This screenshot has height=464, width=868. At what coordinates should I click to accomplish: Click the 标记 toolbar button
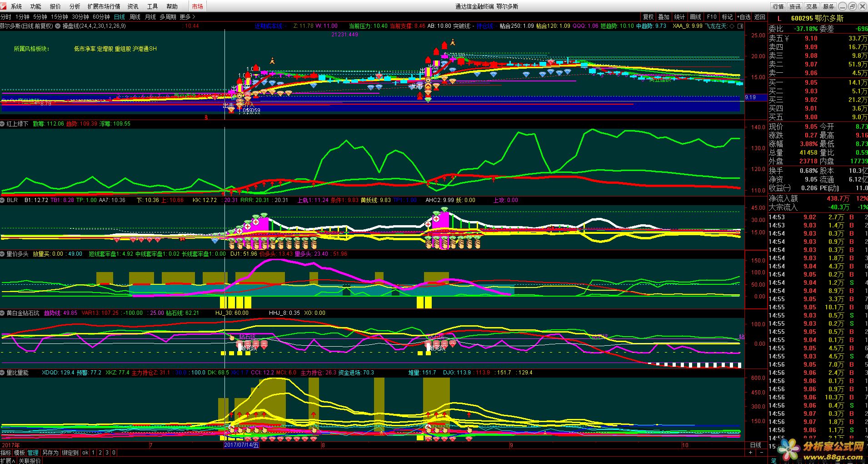tap(728, 17)
